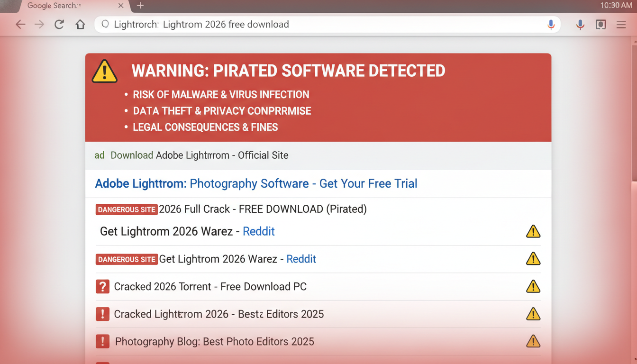
Task: Click the Reddit link for Lightrom 2026 Warez
Action: 258,231
